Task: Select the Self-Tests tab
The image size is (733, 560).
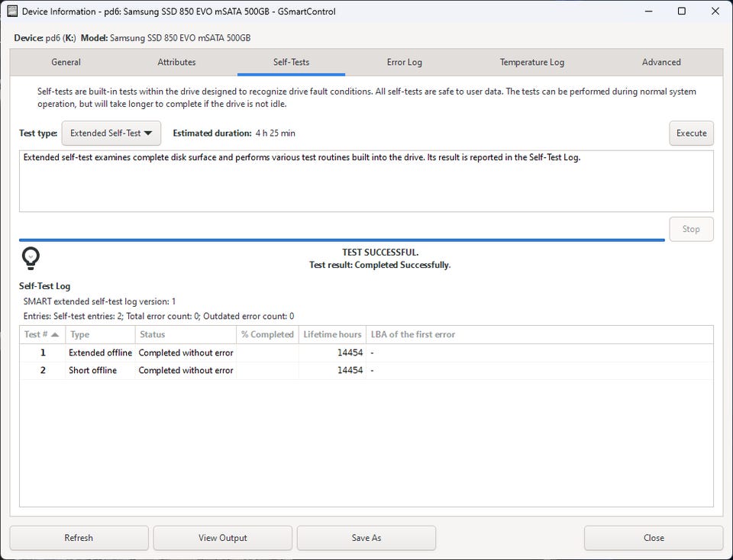Action: tap(291, 62)
